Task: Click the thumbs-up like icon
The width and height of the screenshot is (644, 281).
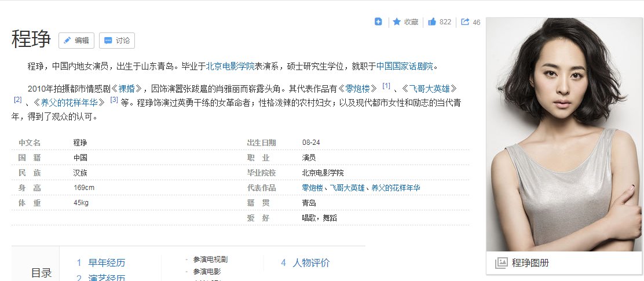Action: click(x=432, y=22)
